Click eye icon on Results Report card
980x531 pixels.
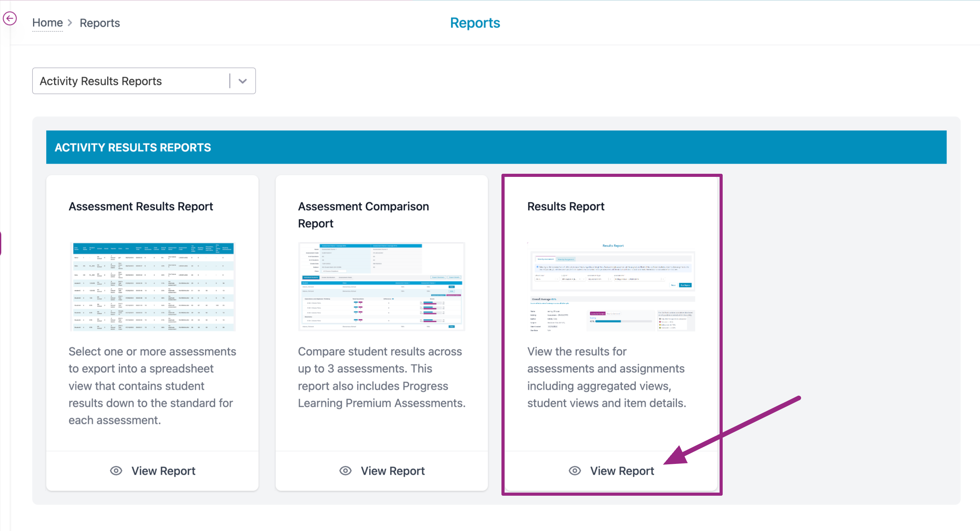pos(575,470)
